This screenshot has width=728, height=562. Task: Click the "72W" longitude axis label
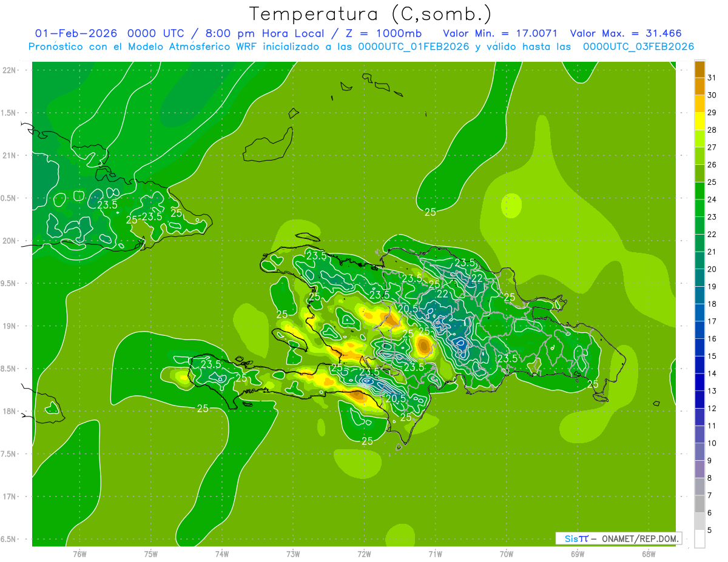coord(365,553)
